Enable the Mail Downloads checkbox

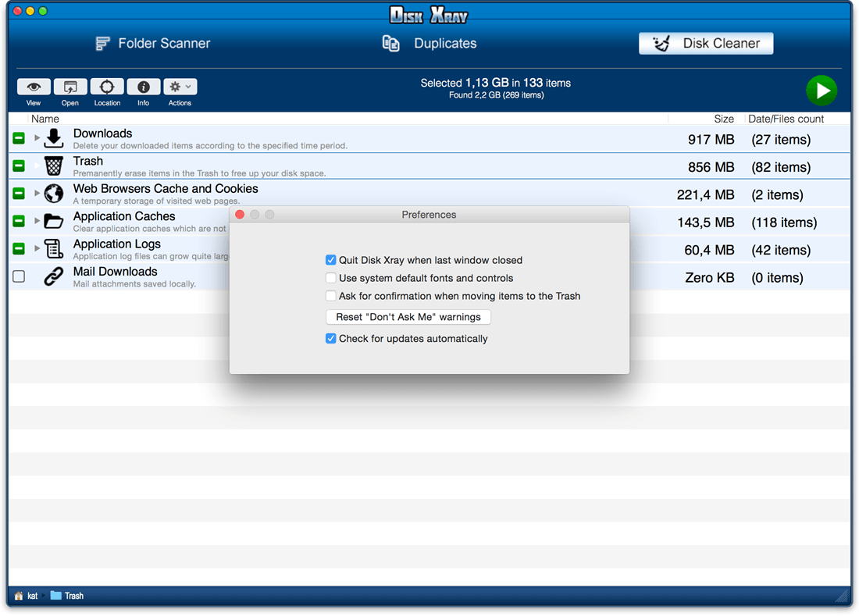pyautogui.click(x=19, y=276)
